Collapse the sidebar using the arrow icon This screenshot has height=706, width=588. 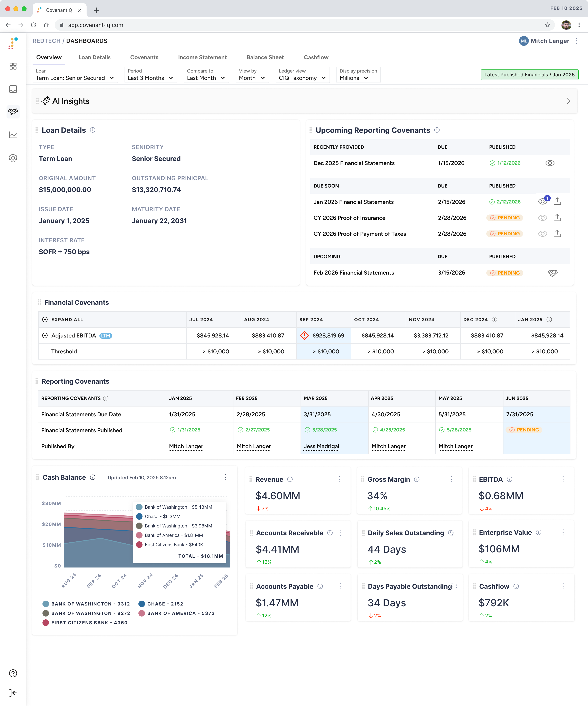point(13,693)
